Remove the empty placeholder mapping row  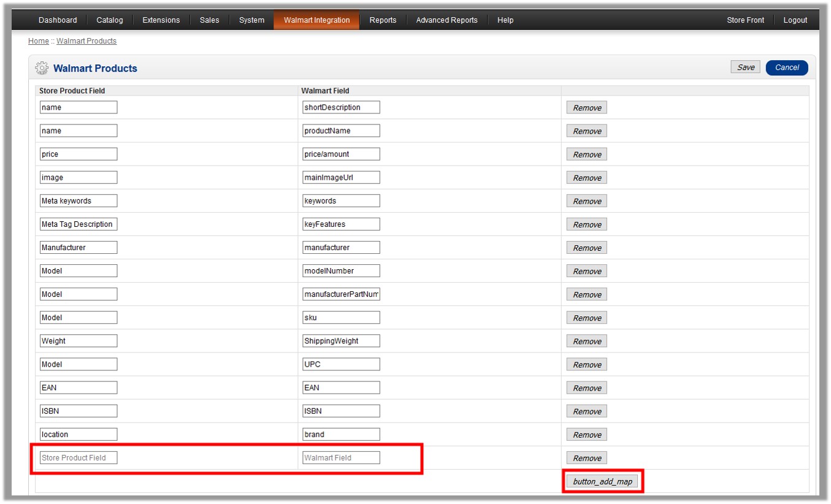click(587, 457)
